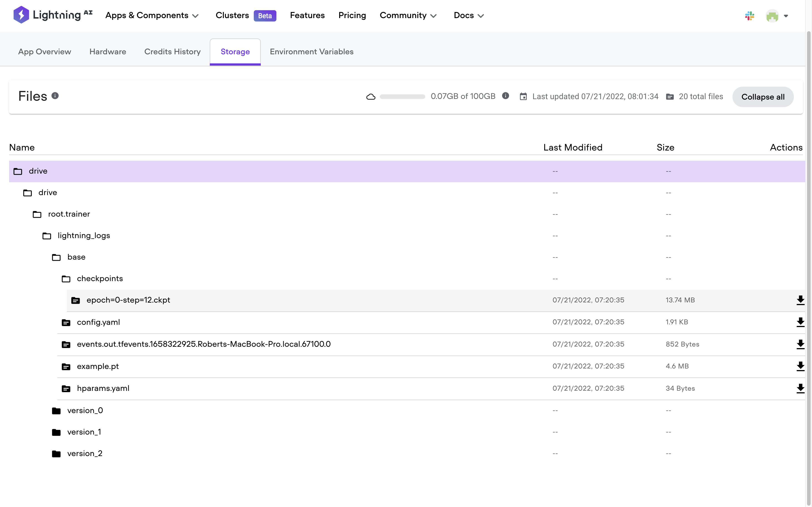
Task: Collapse the checkpoints folder
Action: [x=100, y=279]
